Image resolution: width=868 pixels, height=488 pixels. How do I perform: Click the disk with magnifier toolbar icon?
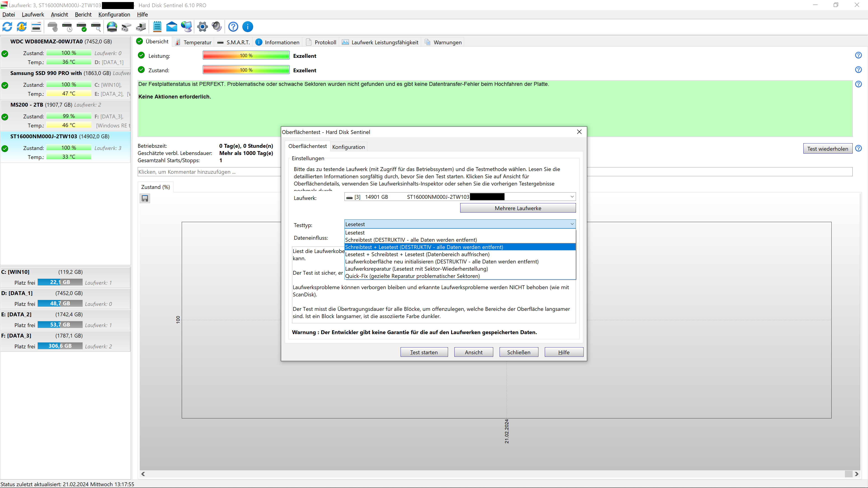tap(96, 27)
